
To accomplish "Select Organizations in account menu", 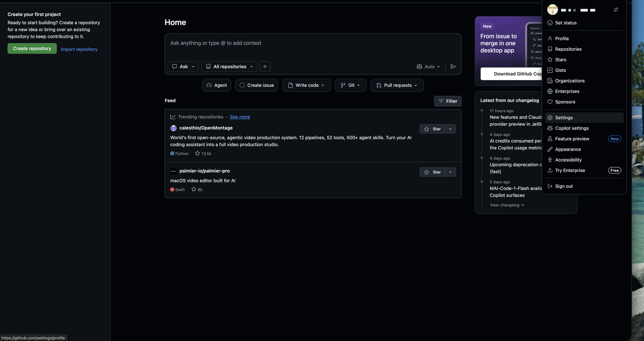I will tap(584, 81).
